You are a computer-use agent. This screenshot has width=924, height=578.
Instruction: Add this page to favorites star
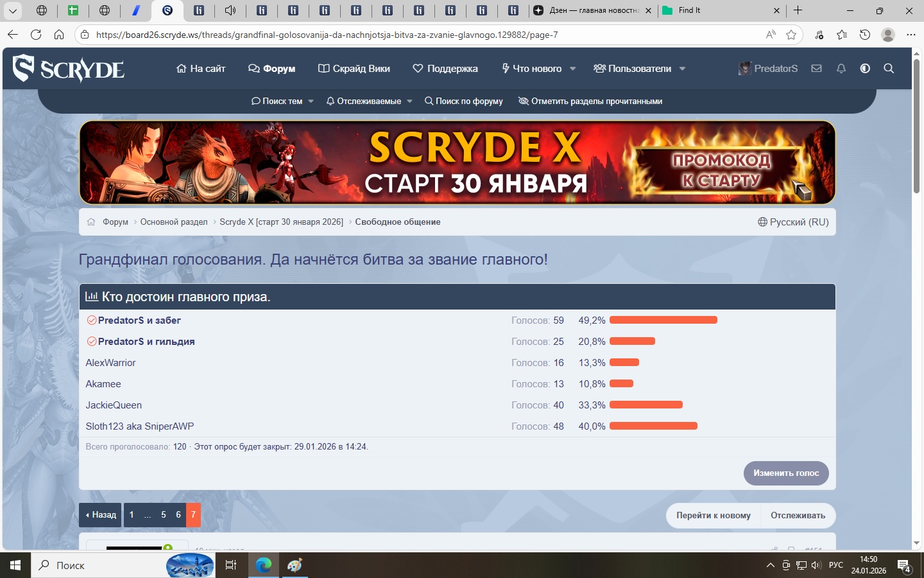(791, 35)
